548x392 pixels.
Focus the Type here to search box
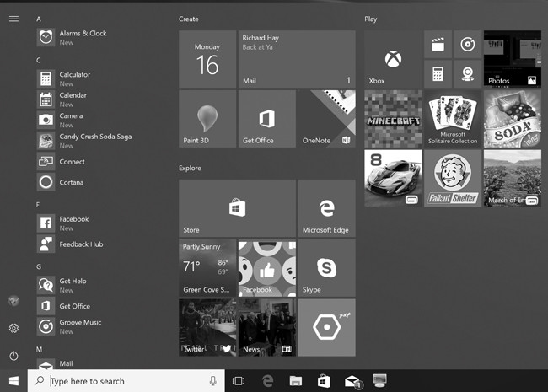pos(126,381)
